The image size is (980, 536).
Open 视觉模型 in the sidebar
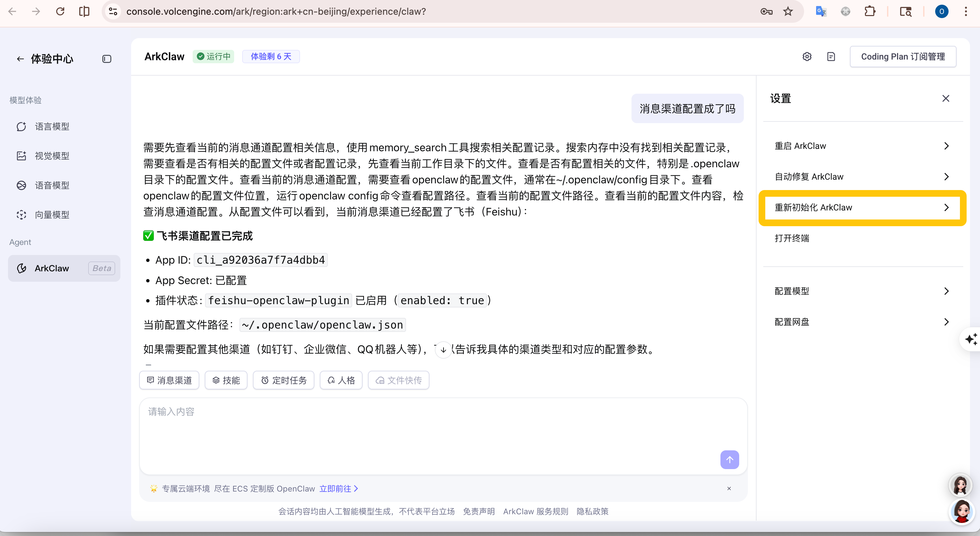pyautogui.click(x=64, y=156)
